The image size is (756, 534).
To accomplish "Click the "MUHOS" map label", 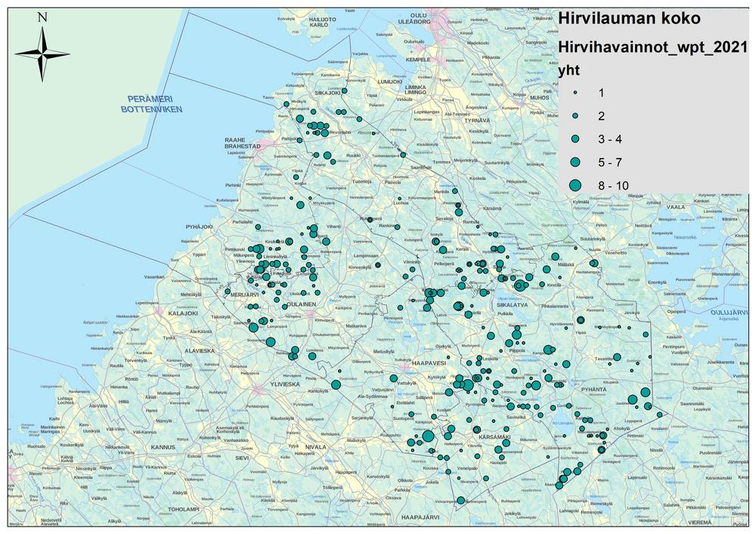I will point(539,97).
